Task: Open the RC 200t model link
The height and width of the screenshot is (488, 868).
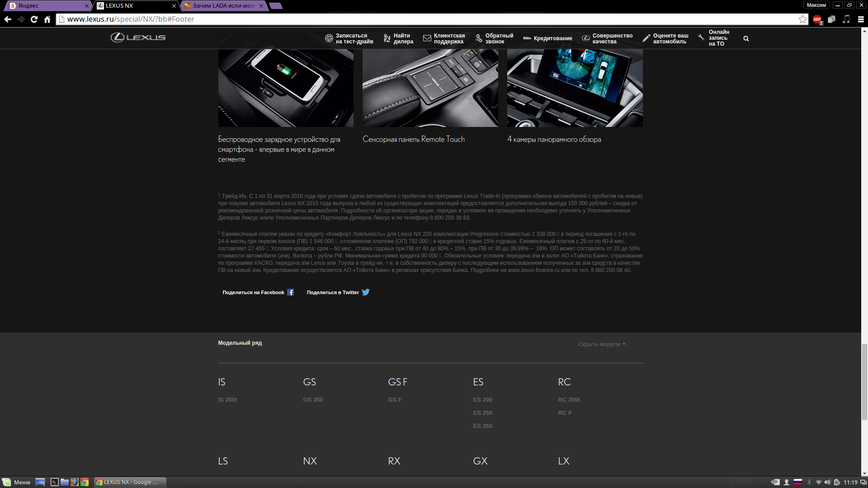Action: (x=569, y=400)
